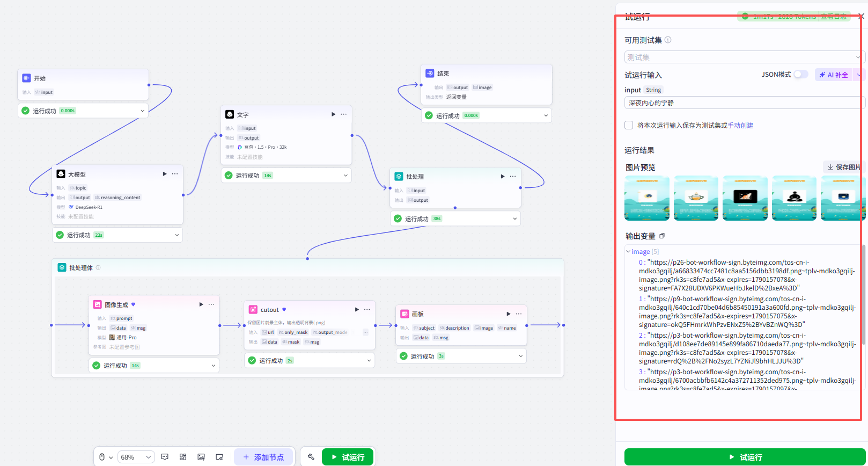
Task: Copy output variables with the copy icon
Action: click(662, 236)
